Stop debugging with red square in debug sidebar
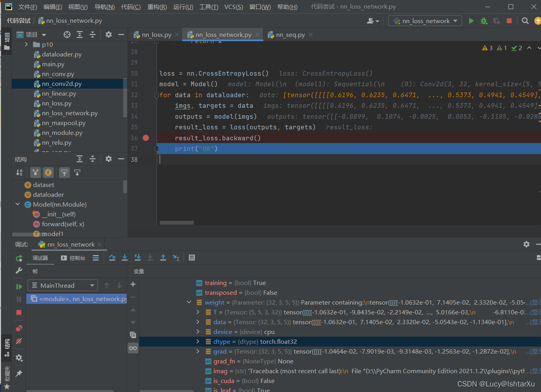The width and height of the screenshot is (541, 392). tap(19, 312)
